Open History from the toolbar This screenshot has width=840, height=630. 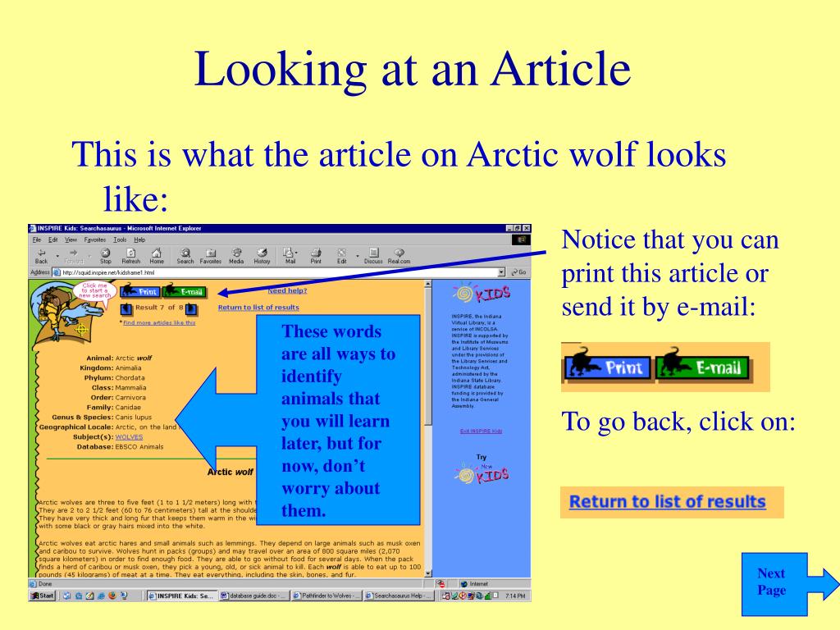pyautogui.click(x=262, y=256)
